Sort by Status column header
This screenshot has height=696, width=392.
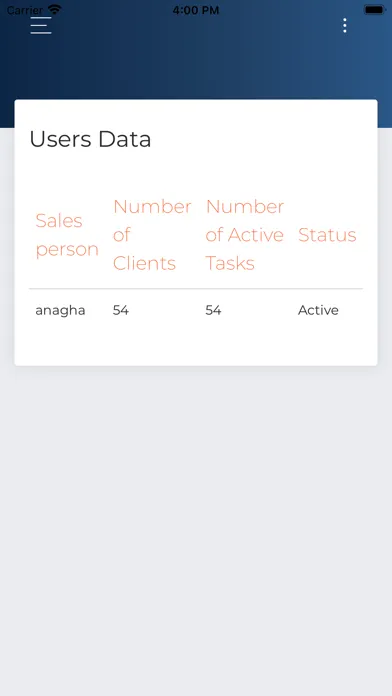(327, 235)
